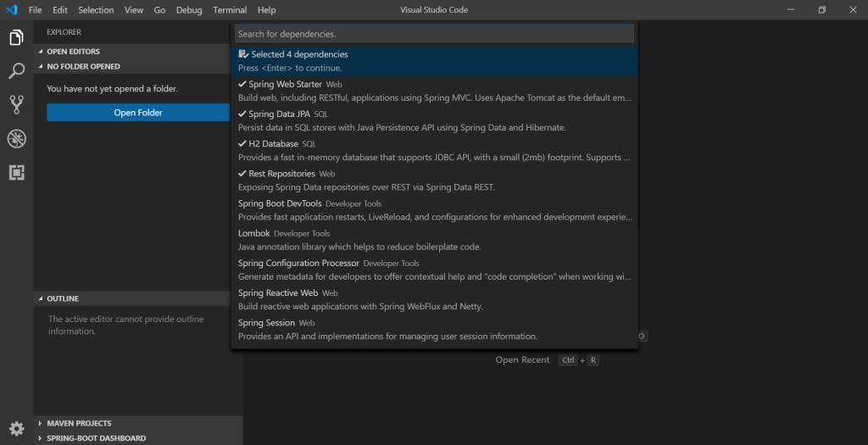Open the Edit menu
The image size is (868, 445).
coord(60,10)
